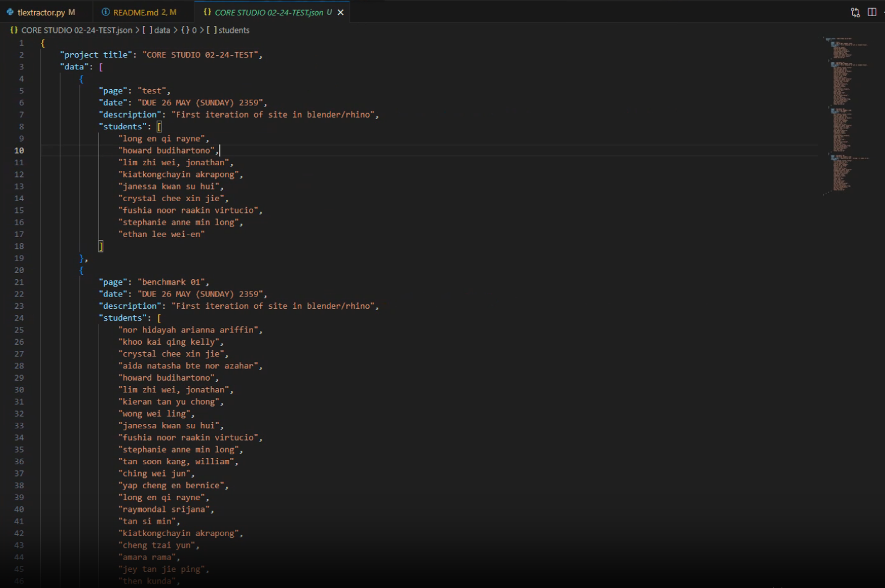
Task: Click the info icon on README.md tab
Action: (106, 12)
